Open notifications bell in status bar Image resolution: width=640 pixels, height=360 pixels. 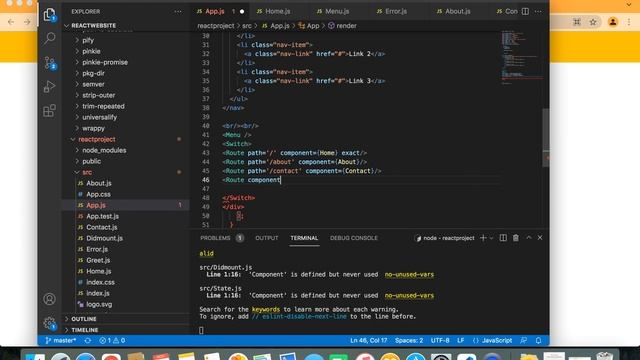(x=538, y=340)
